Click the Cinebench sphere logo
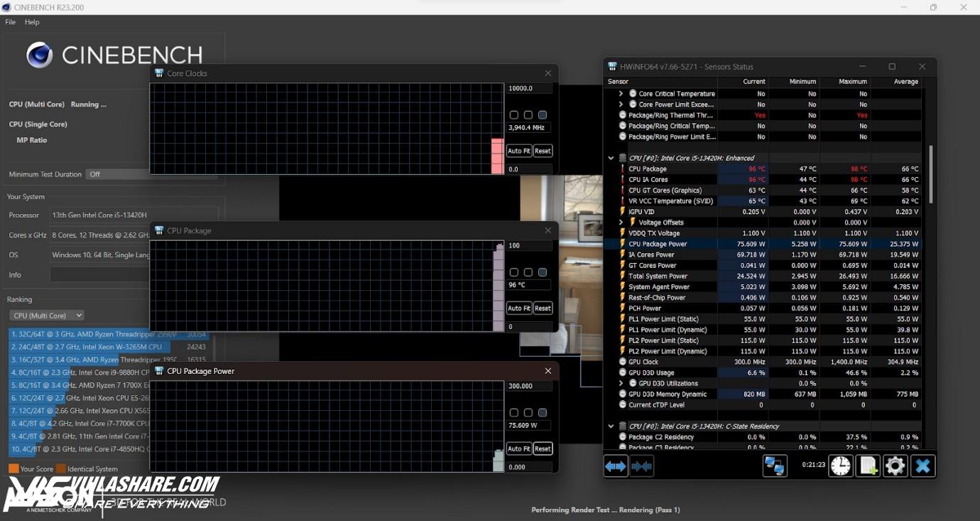Screen dimensions: 980x521 pos(40,55)
